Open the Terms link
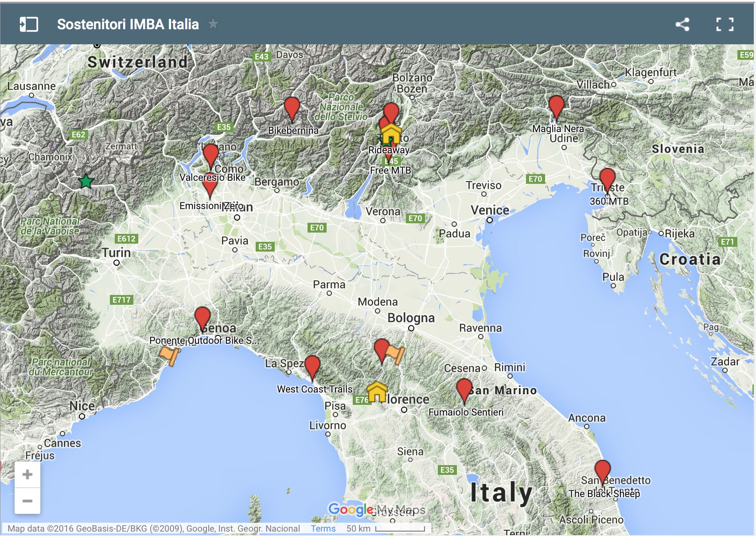 [x=323, y=528]
